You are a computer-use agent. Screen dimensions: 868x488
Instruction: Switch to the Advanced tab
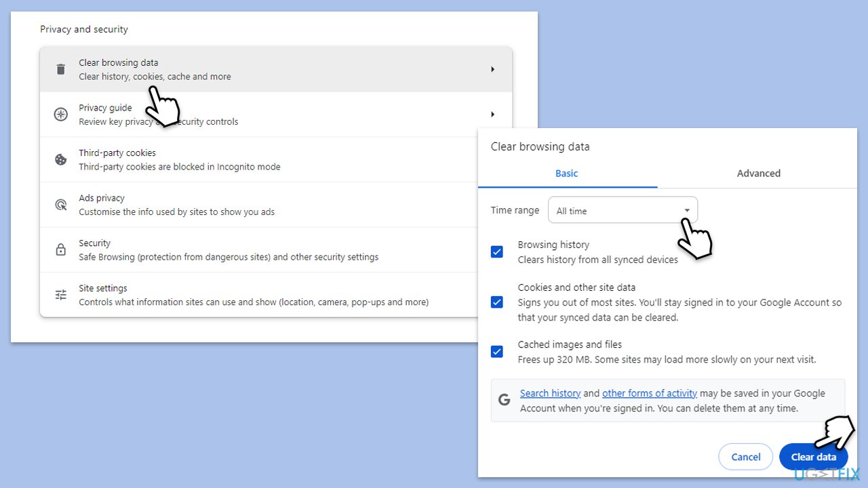coord(758,174)
